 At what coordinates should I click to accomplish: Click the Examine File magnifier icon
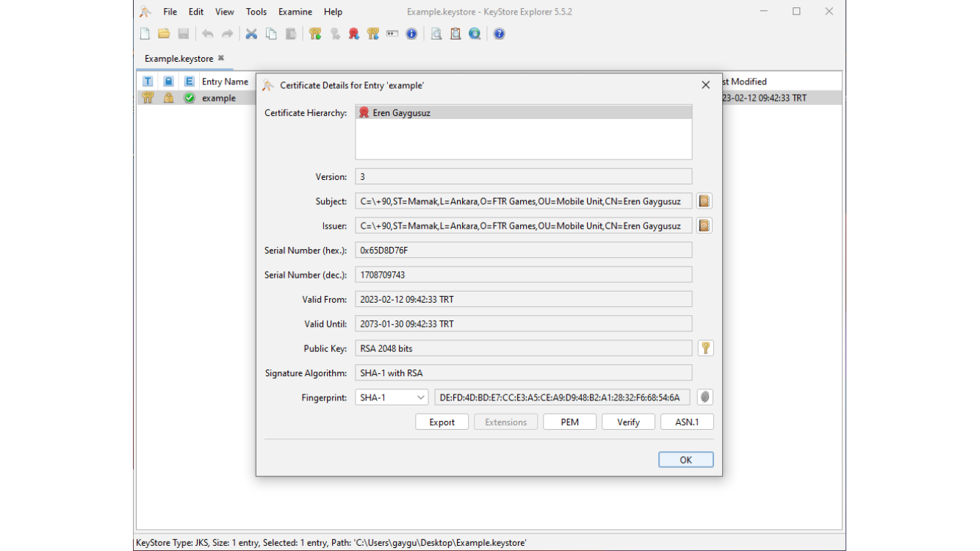[436, 34]
